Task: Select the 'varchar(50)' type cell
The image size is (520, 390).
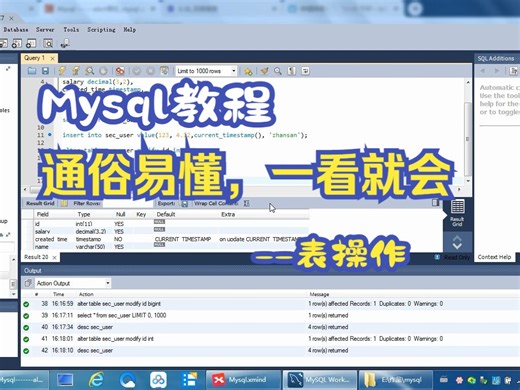Action: point(90,247)
